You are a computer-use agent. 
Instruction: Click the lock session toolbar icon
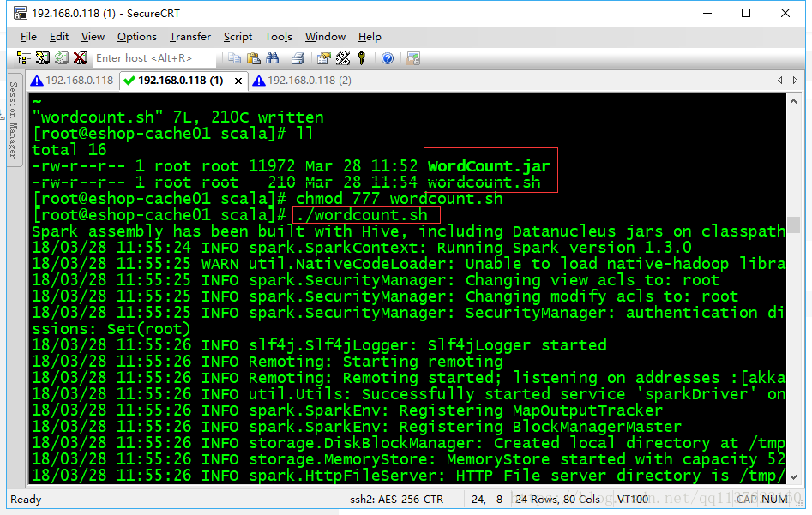pos(413,58)
